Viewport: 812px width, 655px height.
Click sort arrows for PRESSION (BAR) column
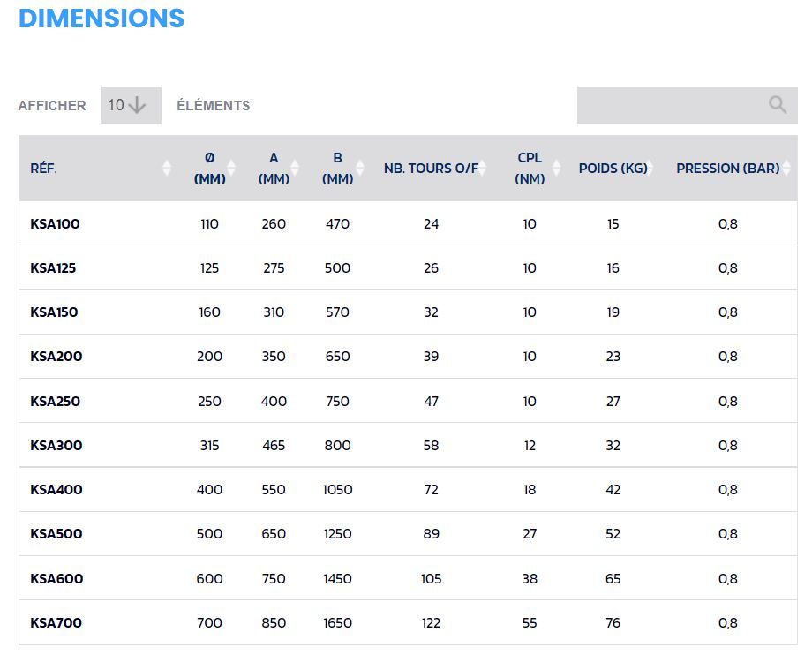(786, 168)
